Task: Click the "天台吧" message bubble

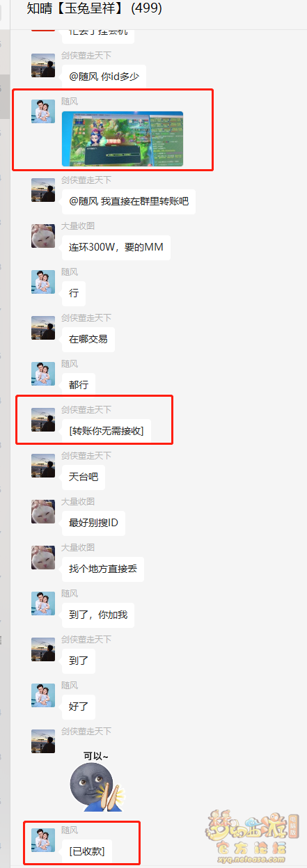Action: point(84,477)
